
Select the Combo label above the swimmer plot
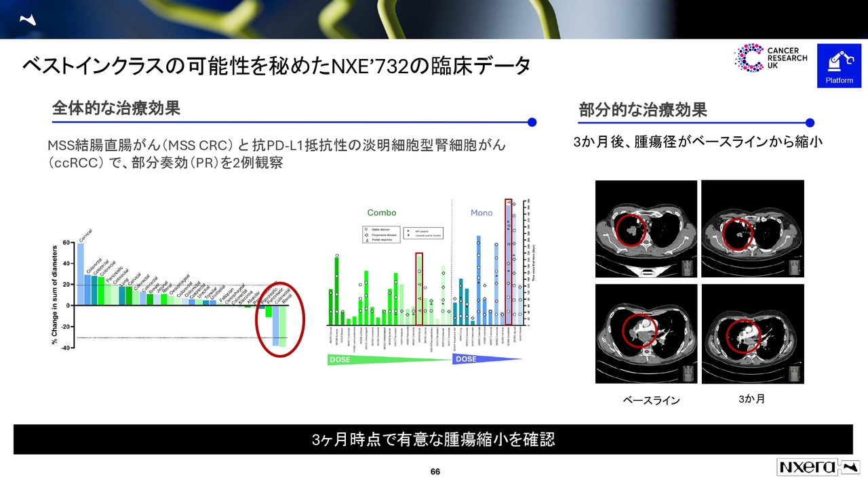pyautogui.click(x=382, y=213)
